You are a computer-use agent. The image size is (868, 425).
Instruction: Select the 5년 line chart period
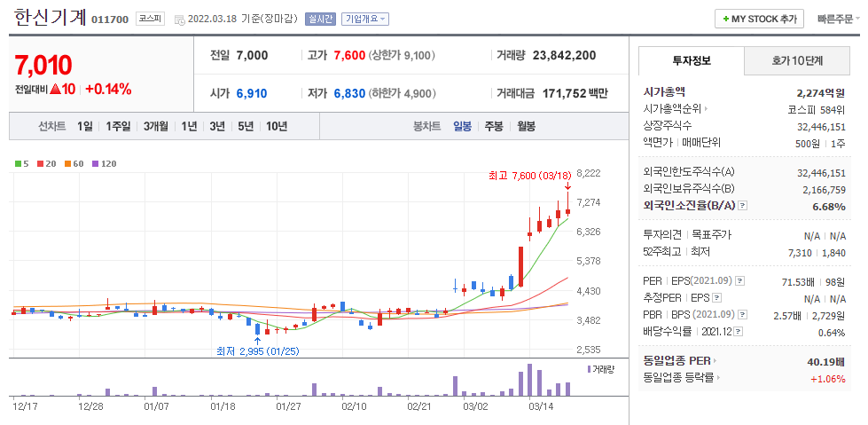coord(246,126)
